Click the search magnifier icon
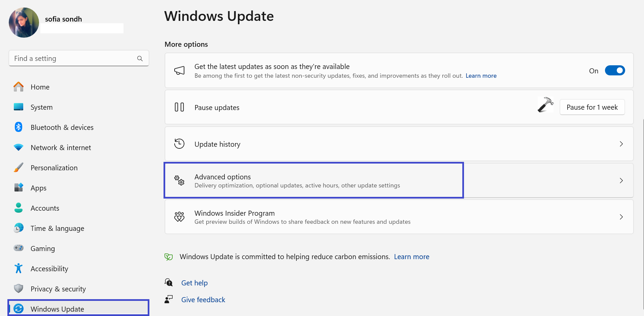Screen dimensions: 644x316 click(140, 59)
